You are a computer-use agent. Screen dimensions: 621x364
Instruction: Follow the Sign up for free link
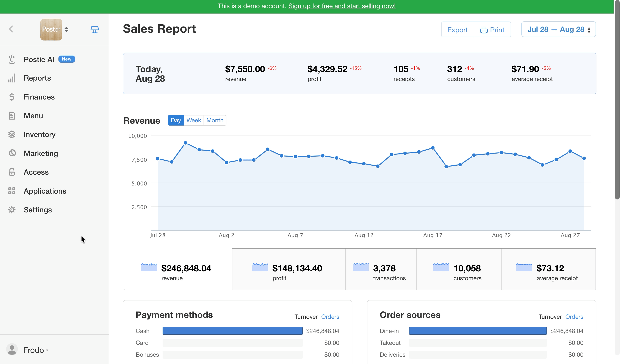click(342, 6)
